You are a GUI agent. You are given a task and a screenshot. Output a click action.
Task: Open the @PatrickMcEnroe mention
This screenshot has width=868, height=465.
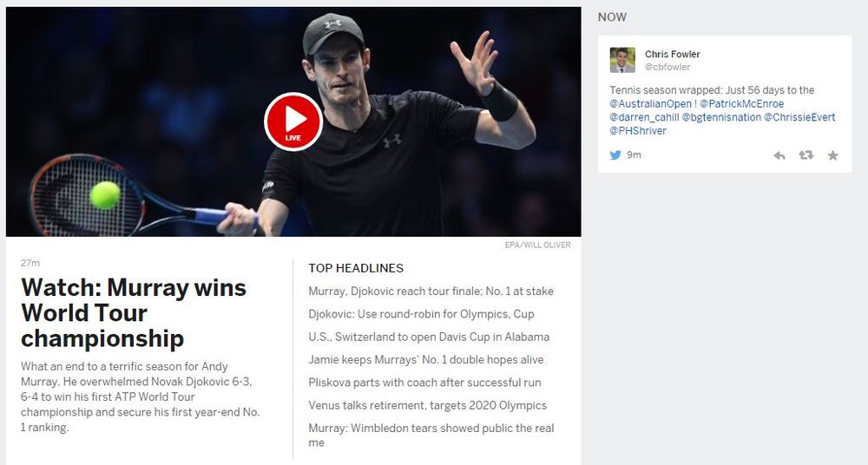(742, 104)
